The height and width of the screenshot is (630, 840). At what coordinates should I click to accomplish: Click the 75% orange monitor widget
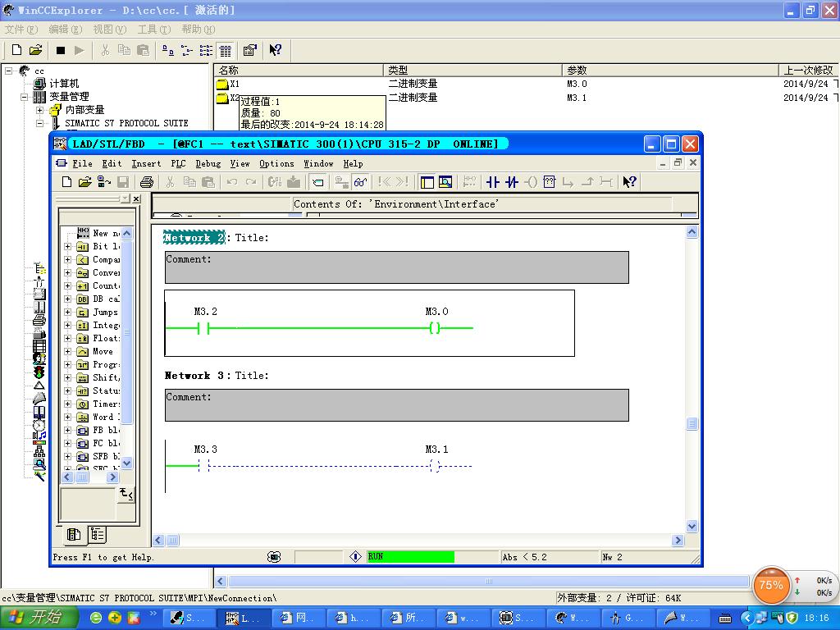(770, 585)
